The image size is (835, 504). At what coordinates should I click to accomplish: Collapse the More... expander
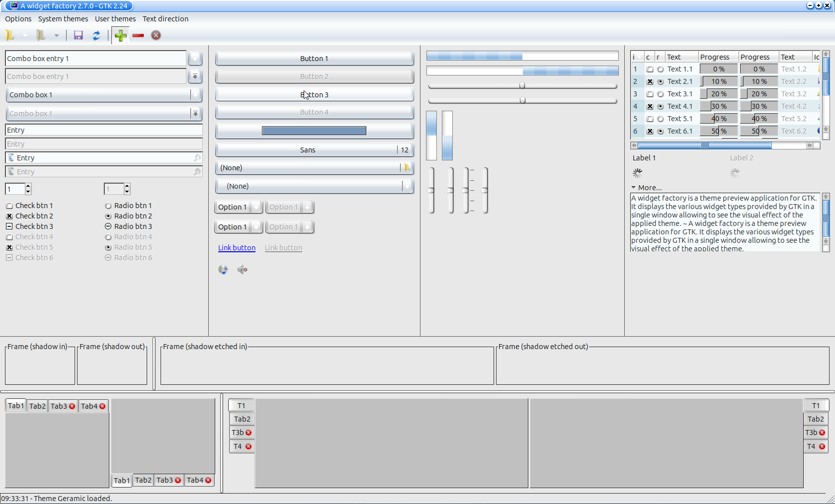[x=646, y=188]
